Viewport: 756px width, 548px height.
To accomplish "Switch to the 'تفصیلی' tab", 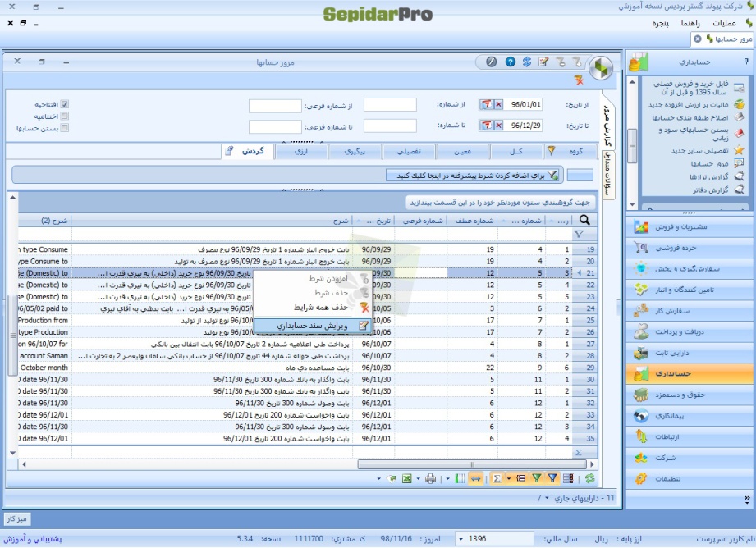I will [x=409, y=151].
